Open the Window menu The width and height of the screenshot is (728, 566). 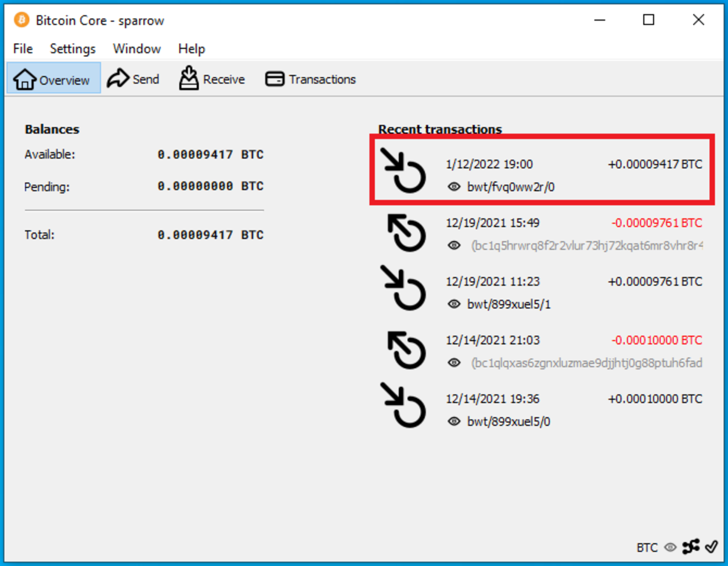[136, 49]
